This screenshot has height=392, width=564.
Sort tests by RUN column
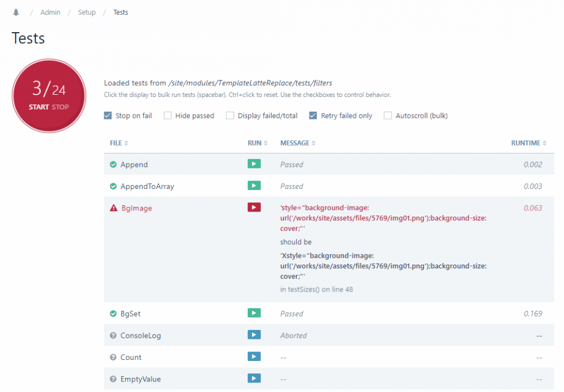pyautogui.click(x=257, y=143)
